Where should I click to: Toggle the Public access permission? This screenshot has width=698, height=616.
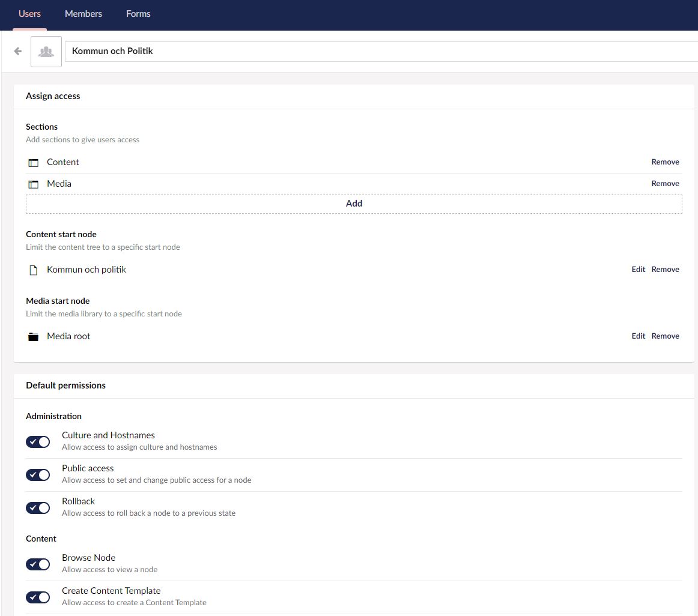pos(38,474)
